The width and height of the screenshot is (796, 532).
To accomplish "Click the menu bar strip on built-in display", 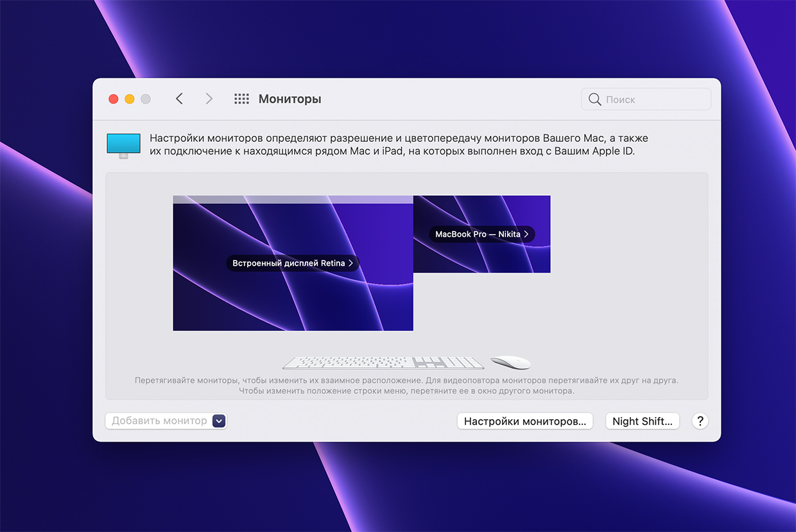I will [293, 200].
